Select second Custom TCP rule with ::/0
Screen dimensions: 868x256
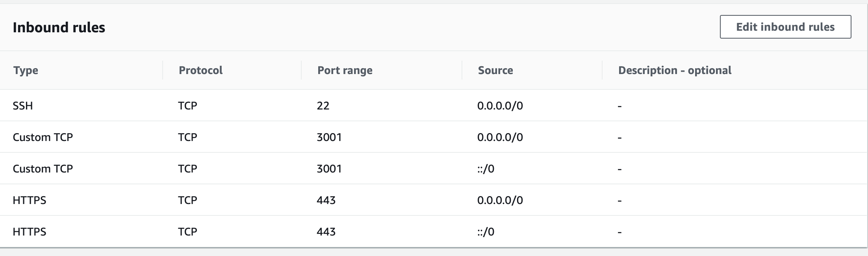pos(434,169)
